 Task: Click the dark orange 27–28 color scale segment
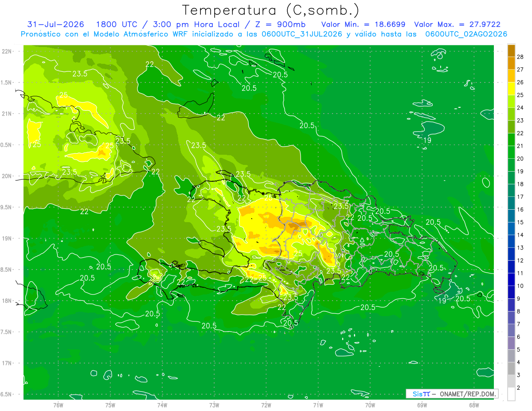[x=511, y=63]
